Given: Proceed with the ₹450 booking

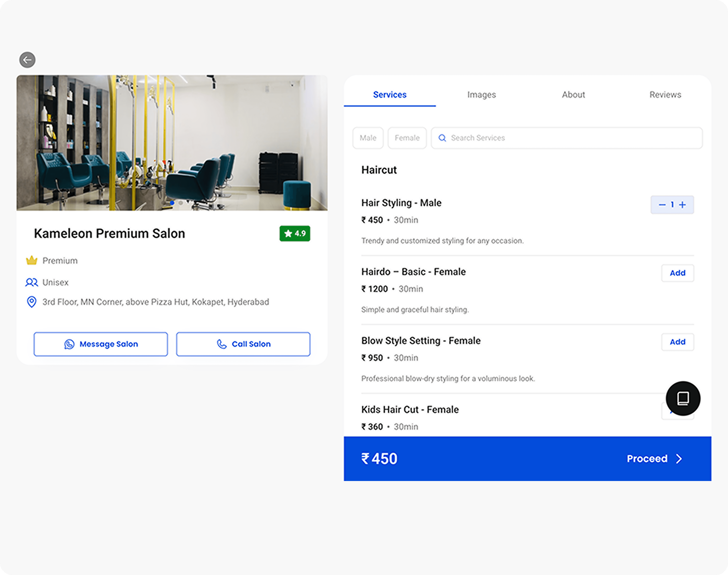Looking at the screenshot, I should point(654,459).
